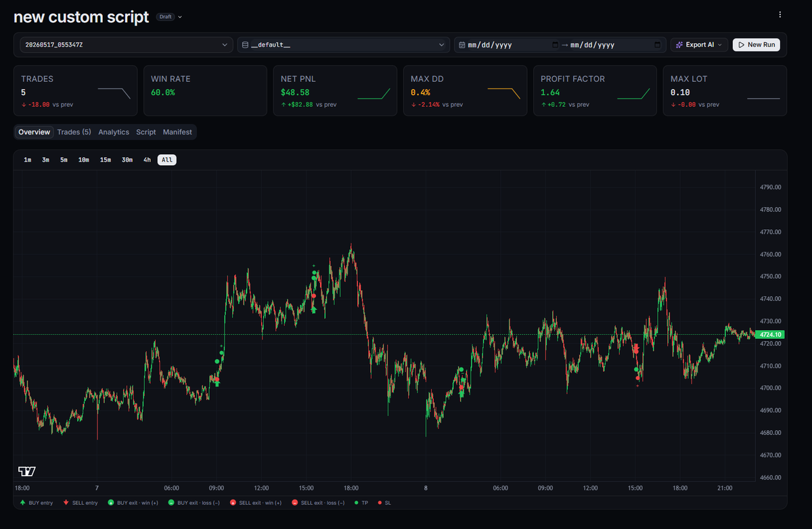Click the calendar icon beside start date
The image size is (812, 529).
point(461,45)
